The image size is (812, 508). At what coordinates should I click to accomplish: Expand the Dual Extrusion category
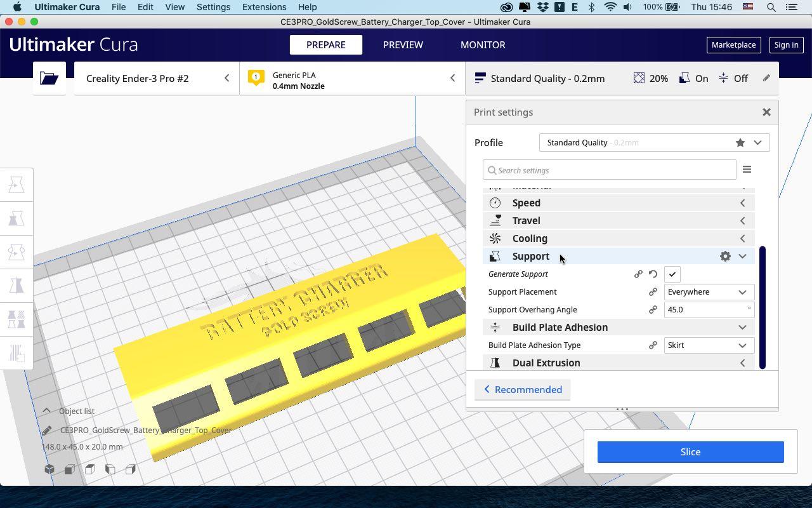(x=619, y=363)
